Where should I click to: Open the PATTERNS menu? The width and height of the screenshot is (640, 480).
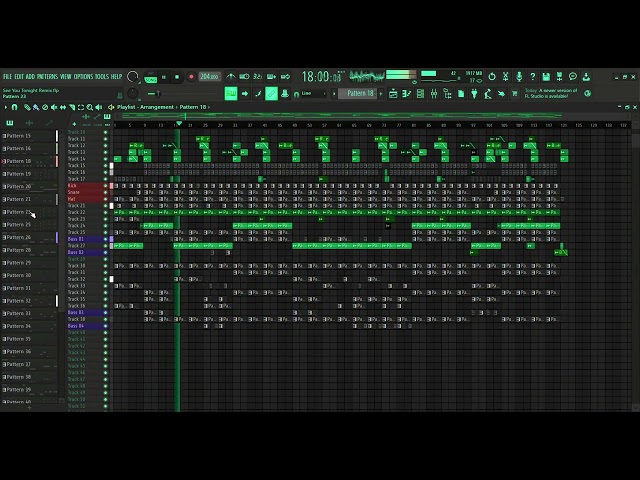[x=48, y=77]
